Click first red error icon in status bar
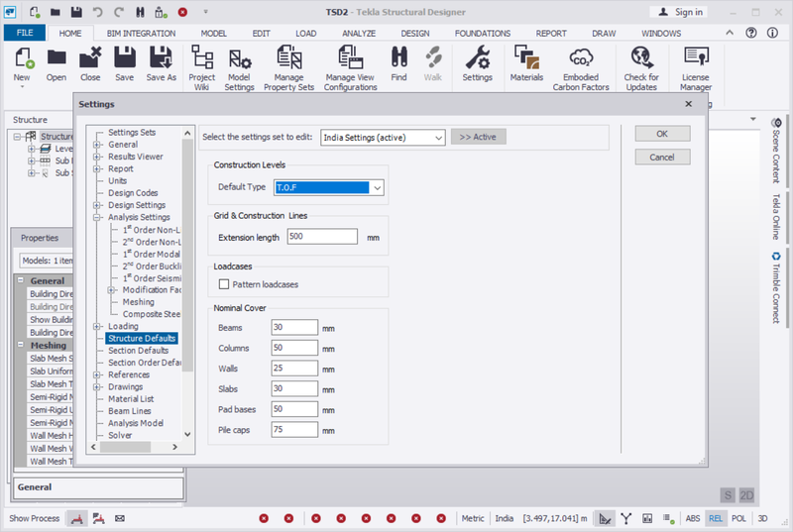Screen dimensions: 793x532 coord(264,518)
